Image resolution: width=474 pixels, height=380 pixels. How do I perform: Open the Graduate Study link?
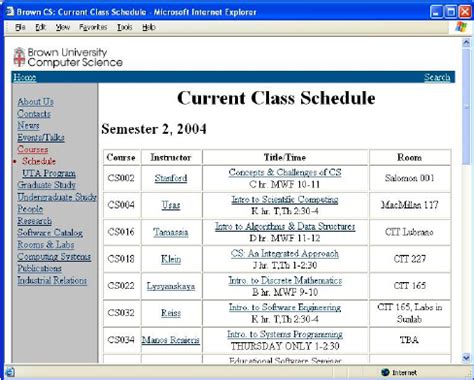coord(46,185)
